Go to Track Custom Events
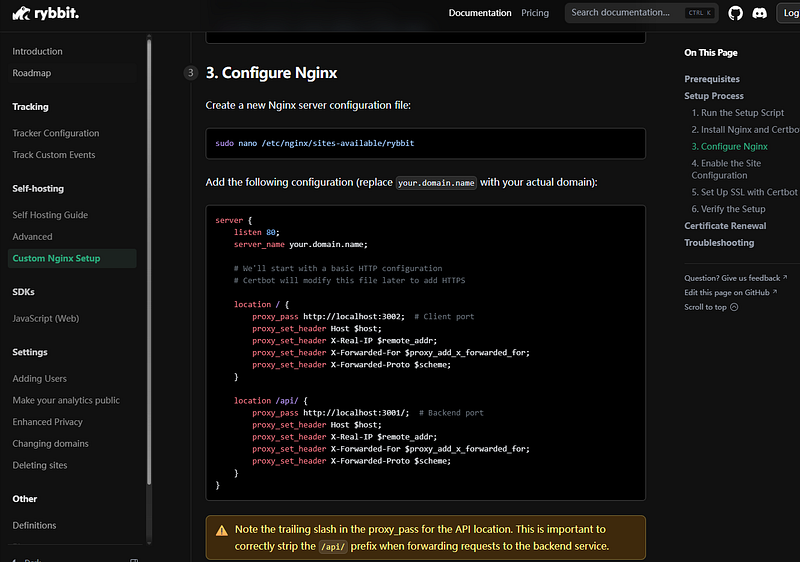 54,155
